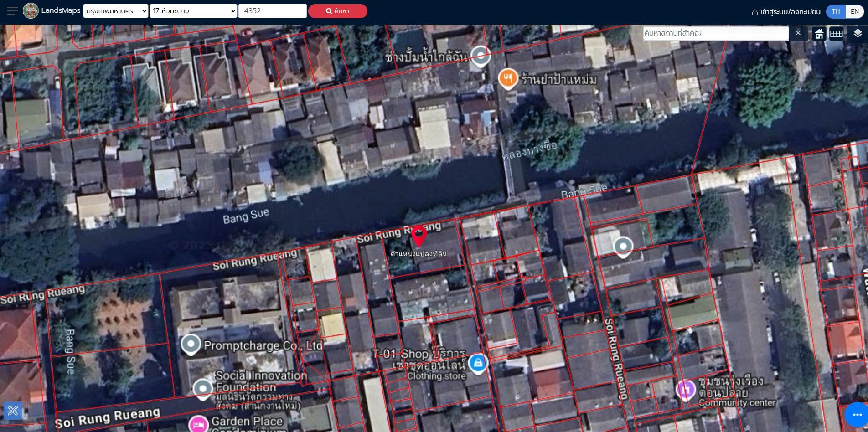Click the คลองบางซื่อ canal label

530,149
